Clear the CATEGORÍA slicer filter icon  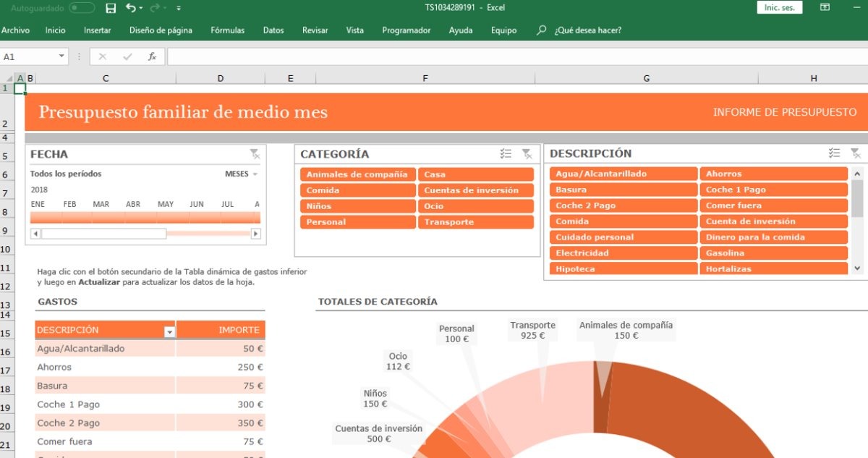point(527,153)
